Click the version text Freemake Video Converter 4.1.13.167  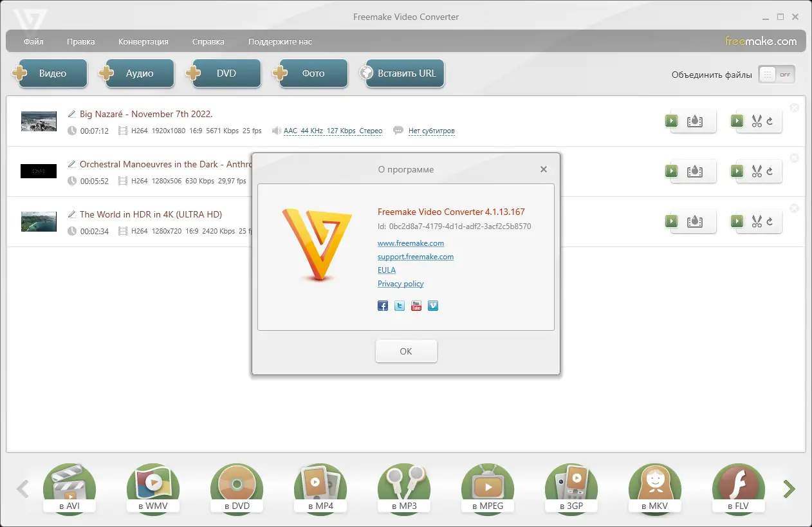(x=451, y=212)
